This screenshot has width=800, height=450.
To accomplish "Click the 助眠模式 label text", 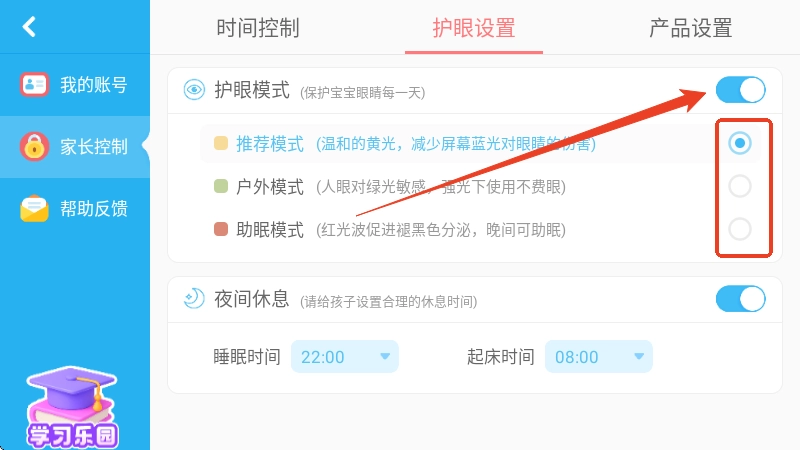I will [270, 230].
